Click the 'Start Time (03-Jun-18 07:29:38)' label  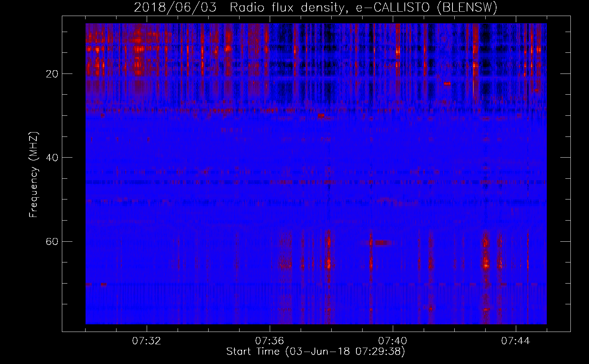[x=316, y=352]
